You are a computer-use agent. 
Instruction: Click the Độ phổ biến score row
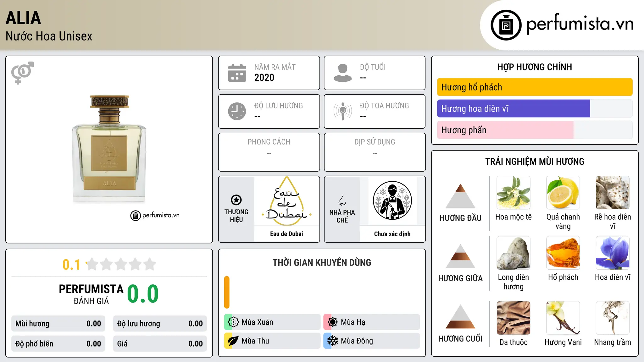tap(58, 344)
